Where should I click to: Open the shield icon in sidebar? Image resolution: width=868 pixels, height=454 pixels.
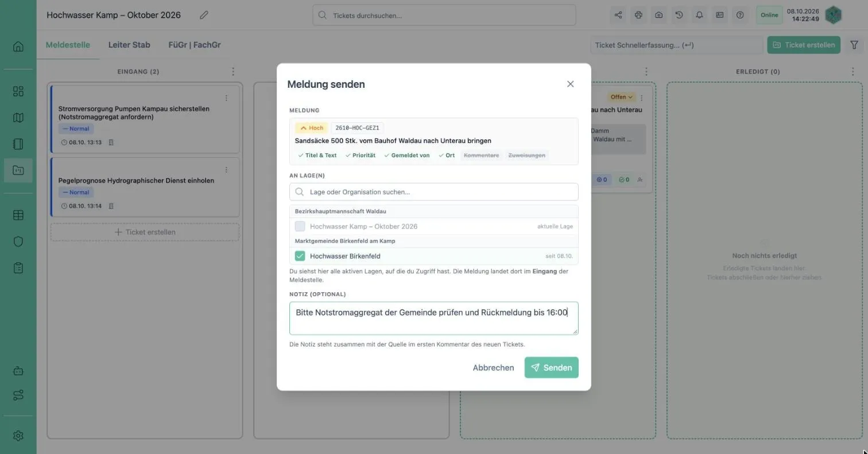tap(18, 242)
